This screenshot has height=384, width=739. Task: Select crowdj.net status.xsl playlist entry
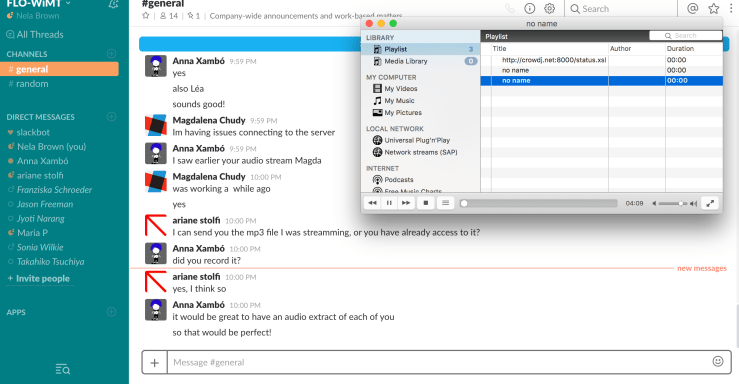coord(601,60)
